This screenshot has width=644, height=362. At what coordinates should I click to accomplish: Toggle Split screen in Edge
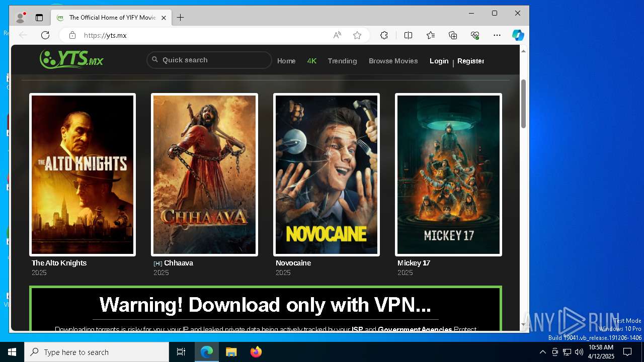(408, 35)
